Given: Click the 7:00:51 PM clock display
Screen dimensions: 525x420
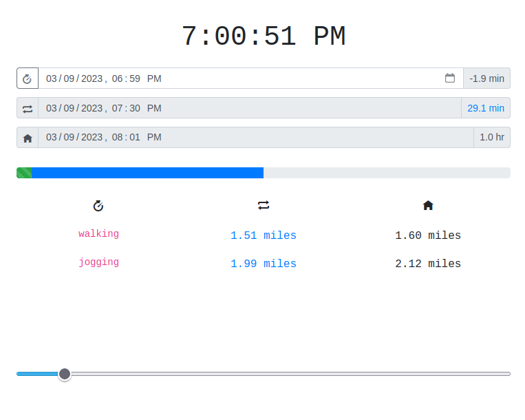Looking at the screenshot, I should click(263, 36).
